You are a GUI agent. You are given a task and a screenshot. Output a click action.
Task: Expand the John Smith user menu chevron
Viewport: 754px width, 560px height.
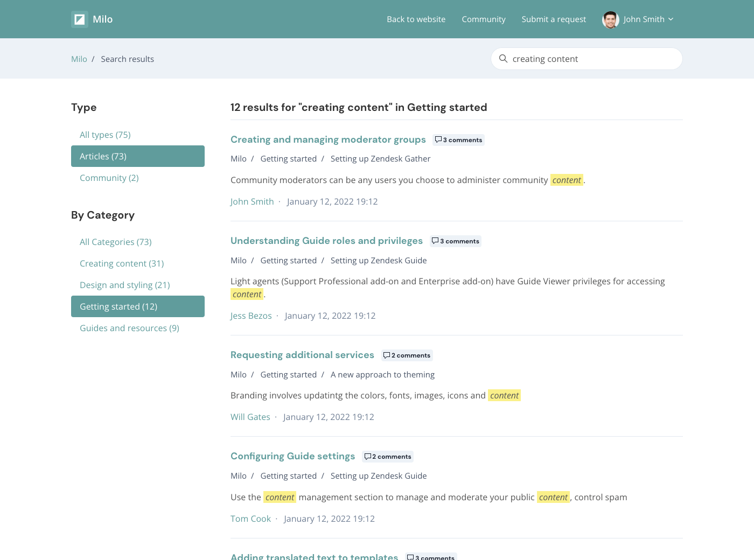pos(671,19)
